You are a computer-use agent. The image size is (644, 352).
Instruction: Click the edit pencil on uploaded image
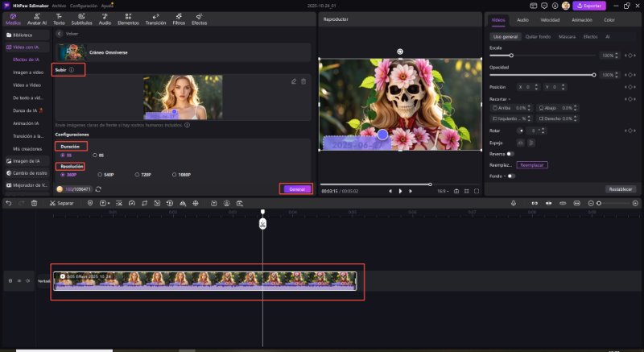294,81
